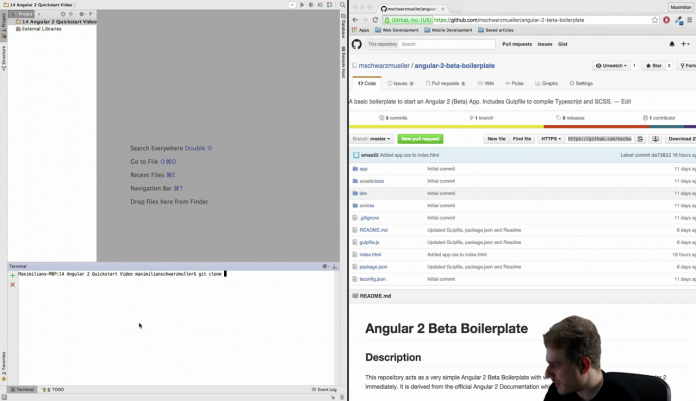Viewport: 696px width, 401px height.
Task: Open the run configuration dropdown in IDE
Action: click(x=292, y=5)
